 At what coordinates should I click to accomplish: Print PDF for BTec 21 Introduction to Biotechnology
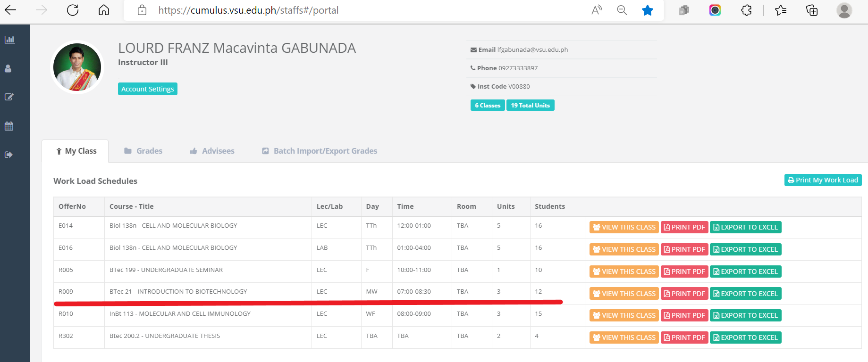coord(684,294)
